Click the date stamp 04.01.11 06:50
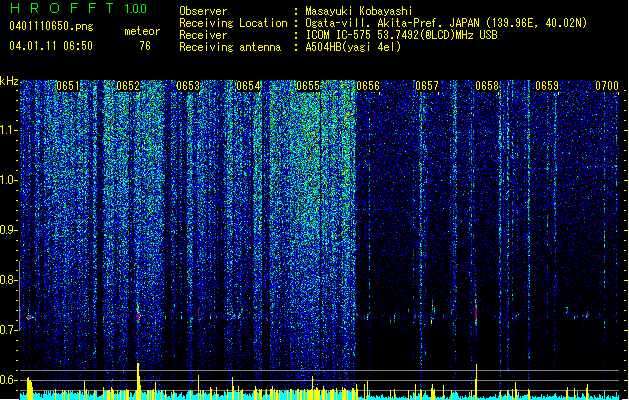The height and width of the screenshot is (400, 629). (51, 46)
